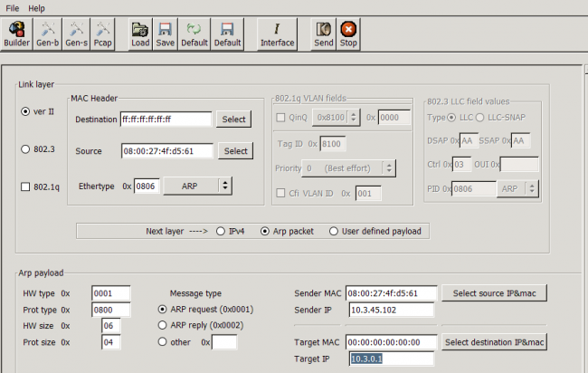
Task: Open the File menu
Action: [x=13, y=8]
